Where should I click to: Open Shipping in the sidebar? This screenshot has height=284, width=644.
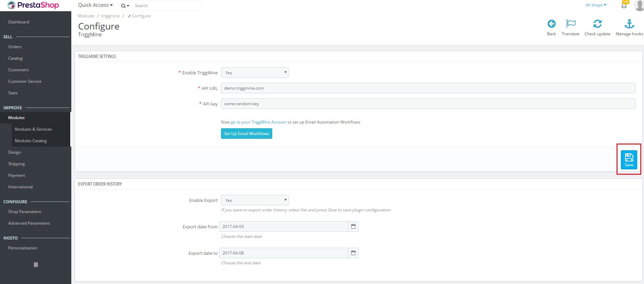tap(17, 164)
